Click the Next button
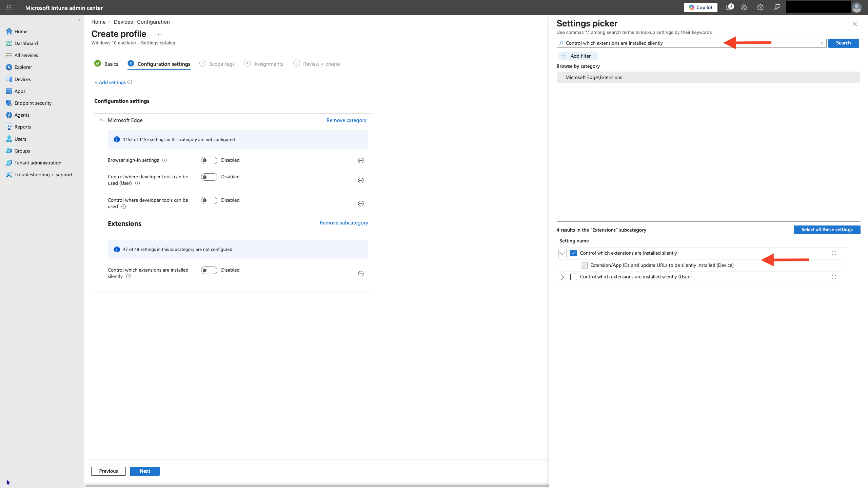 pos(144,471)
